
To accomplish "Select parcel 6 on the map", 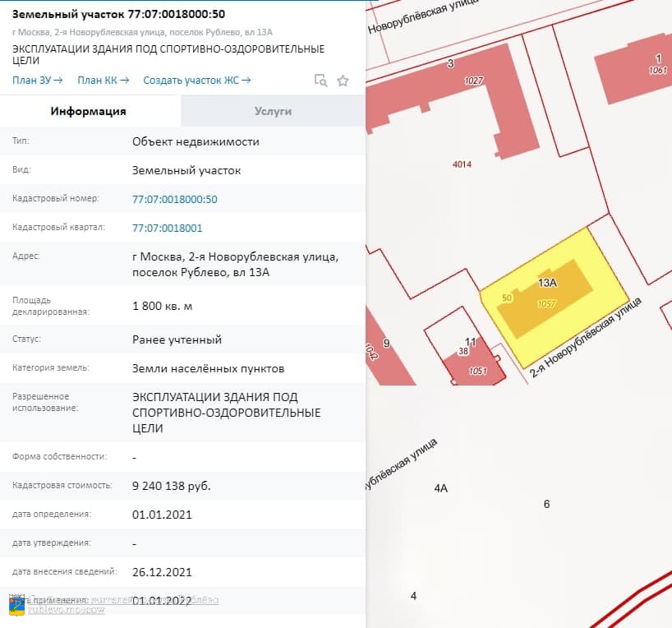I will (546, 503).
